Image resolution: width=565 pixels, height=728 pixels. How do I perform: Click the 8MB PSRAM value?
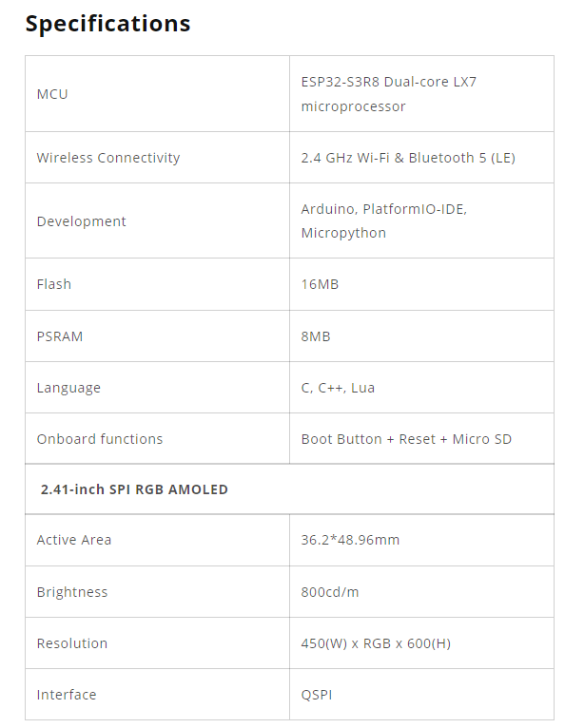[316, 336]
